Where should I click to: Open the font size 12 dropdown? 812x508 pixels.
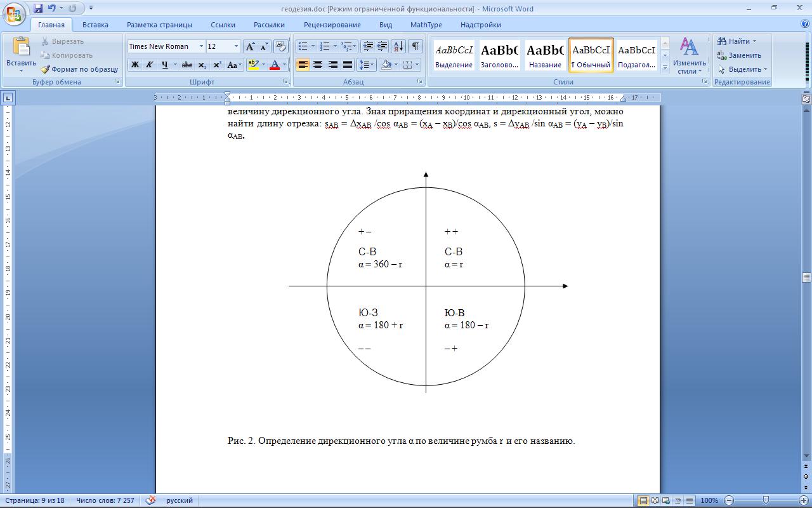(236, 46)
